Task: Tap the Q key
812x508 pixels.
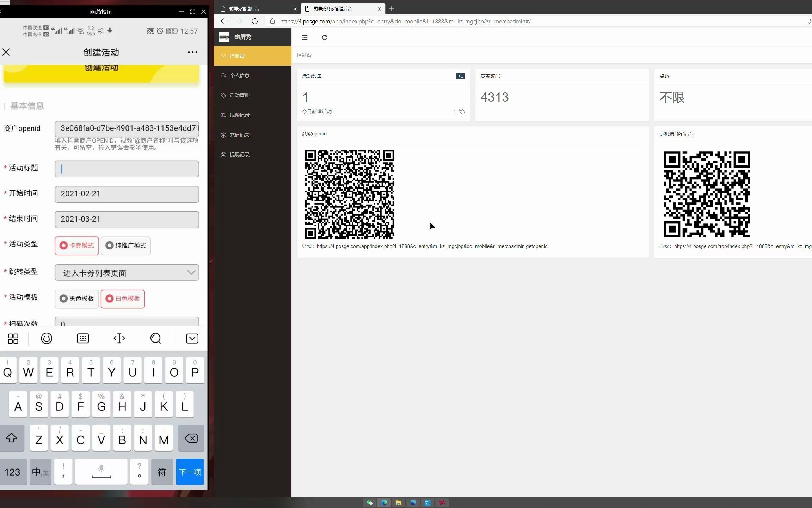Action: click(x=7, y=370)
